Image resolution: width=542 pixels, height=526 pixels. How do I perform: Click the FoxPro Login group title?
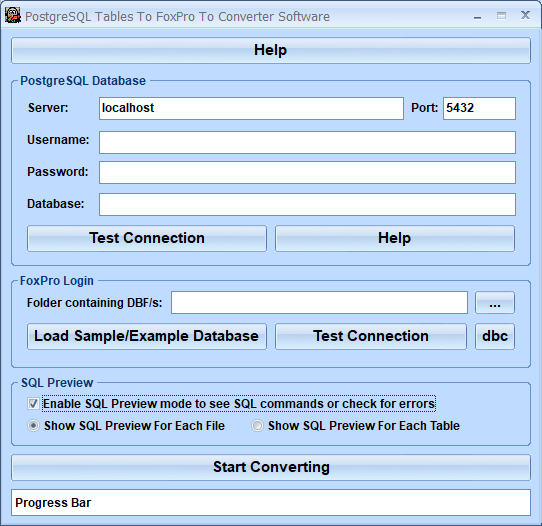coord(57,281)
